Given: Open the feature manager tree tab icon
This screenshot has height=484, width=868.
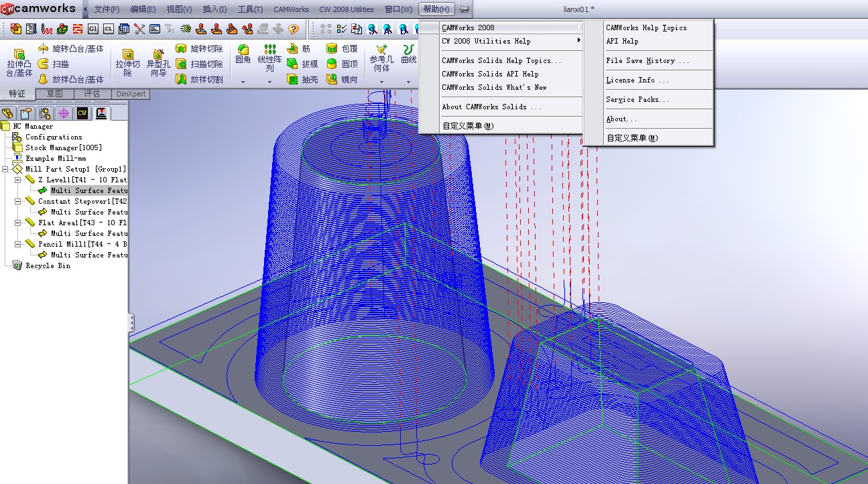Looking at the screenshot, I should click(x=8, y=113).
